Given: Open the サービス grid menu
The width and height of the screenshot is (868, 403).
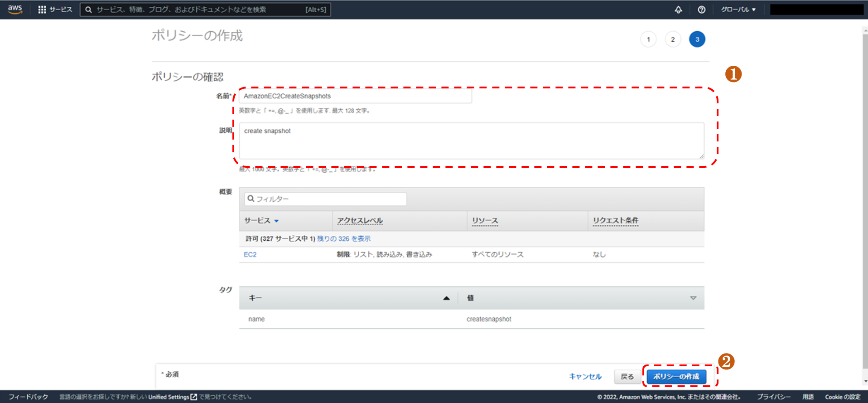Looking at the screenshot, I should pyautogui.click(x=55, y=10).
